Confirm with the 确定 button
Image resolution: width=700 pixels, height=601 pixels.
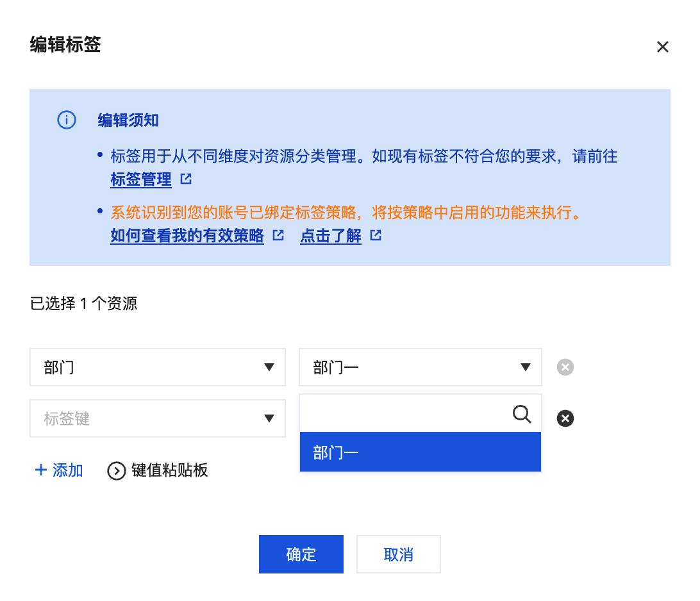301,554
